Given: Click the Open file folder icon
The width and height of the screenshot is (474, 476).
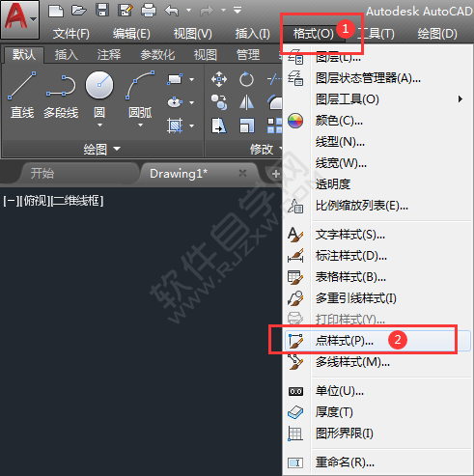Looking at the screenshot, I should pos(79,11).
